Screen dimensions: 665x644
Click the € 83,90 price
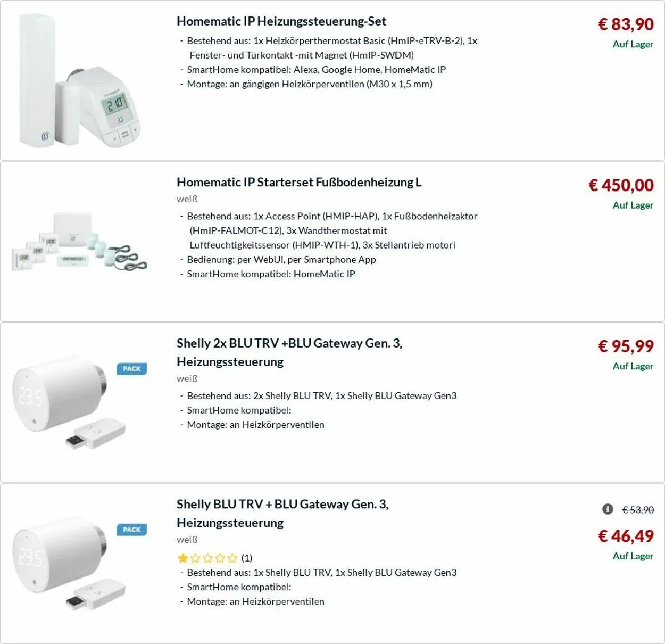click(626, 24)
